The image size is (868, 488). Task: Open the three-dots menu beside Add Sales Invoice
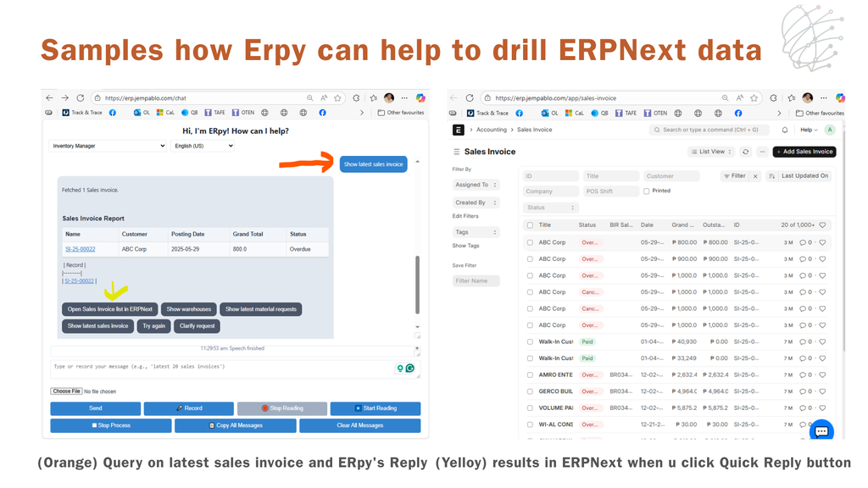coord(762,152)
